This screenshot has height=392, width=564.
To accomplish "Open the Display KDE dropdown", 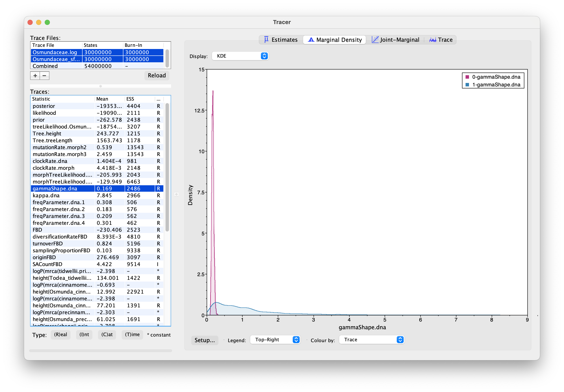I will point(240,56).
